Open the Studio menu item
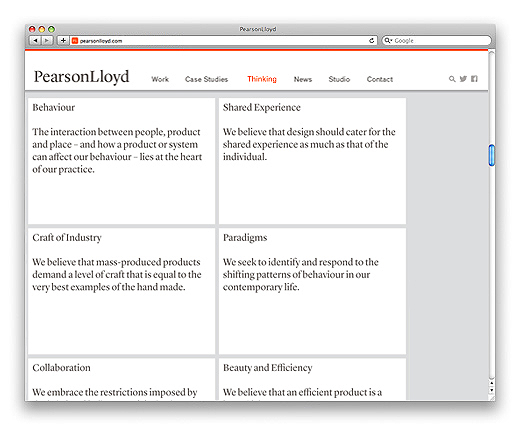 coord(339,79)
